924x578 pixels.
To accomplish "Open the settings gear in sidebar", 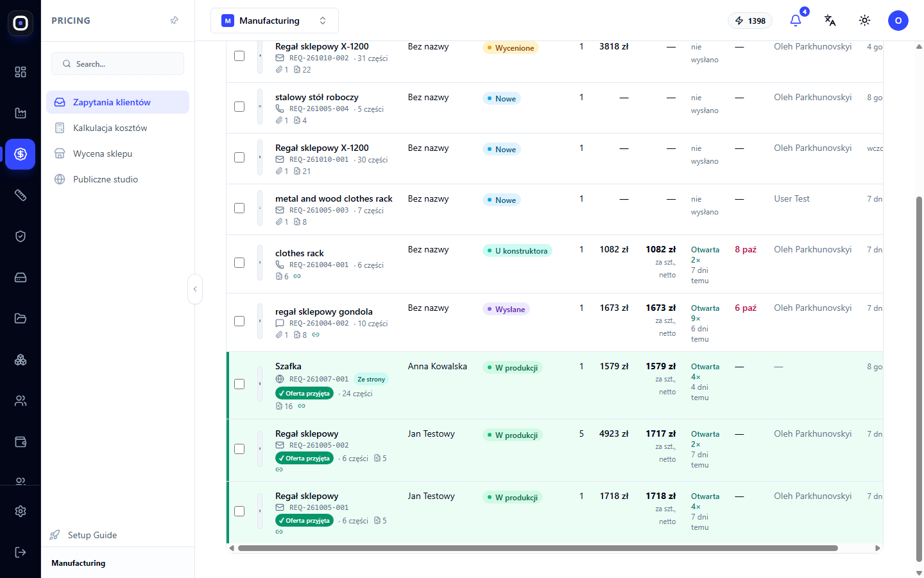I will pyautogui.click(x=21, y=511).
